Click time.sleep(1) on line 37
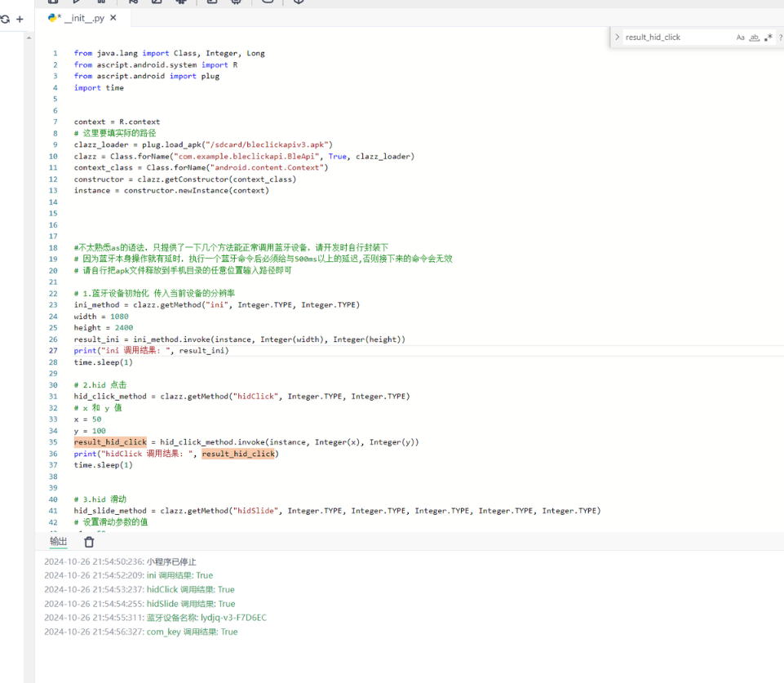This screenshot has height=683, width=784. pos(104,465)
